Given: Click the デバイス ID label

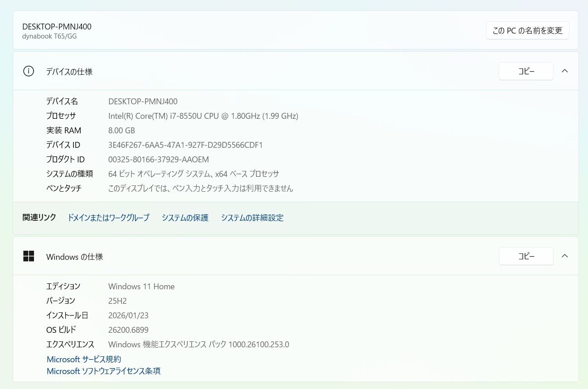Looking at the screenshot, I should [63, 145].
